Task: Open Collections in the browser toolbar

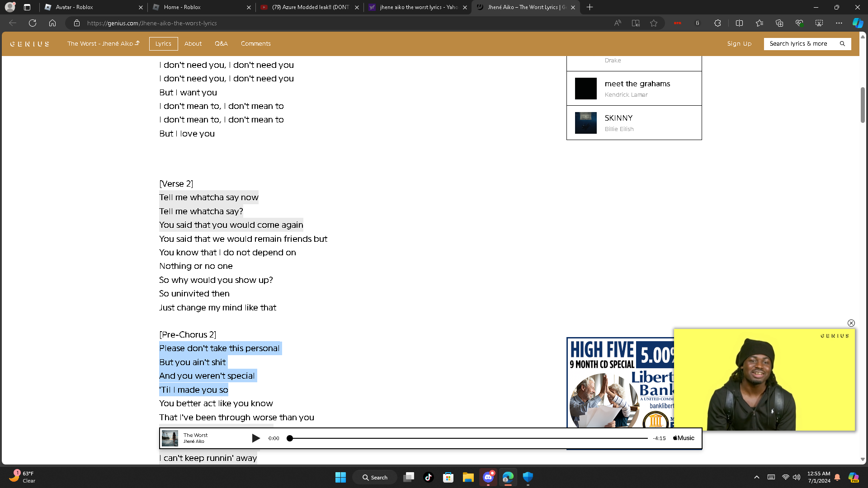Action: 779,23
